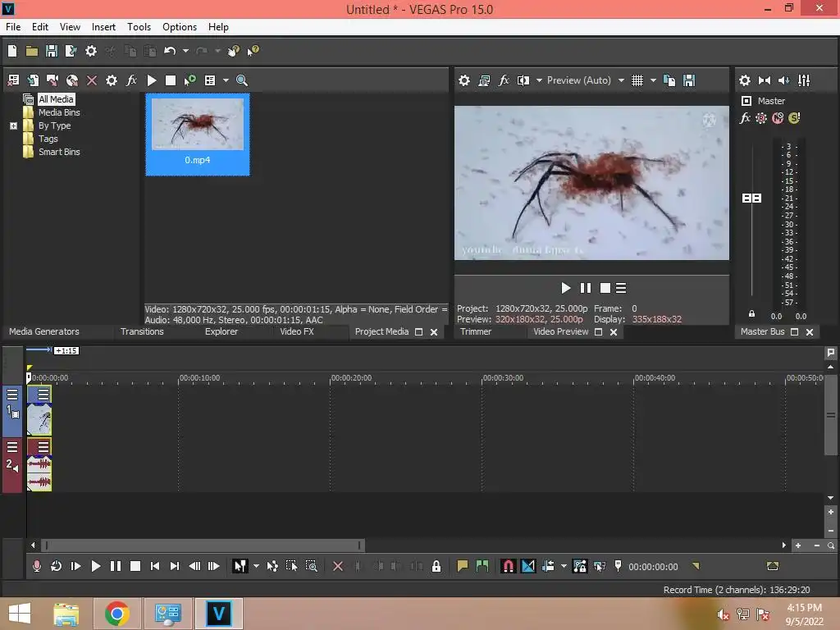Expand the By Type media folder
840x630 pixels.
click(13, 126)
